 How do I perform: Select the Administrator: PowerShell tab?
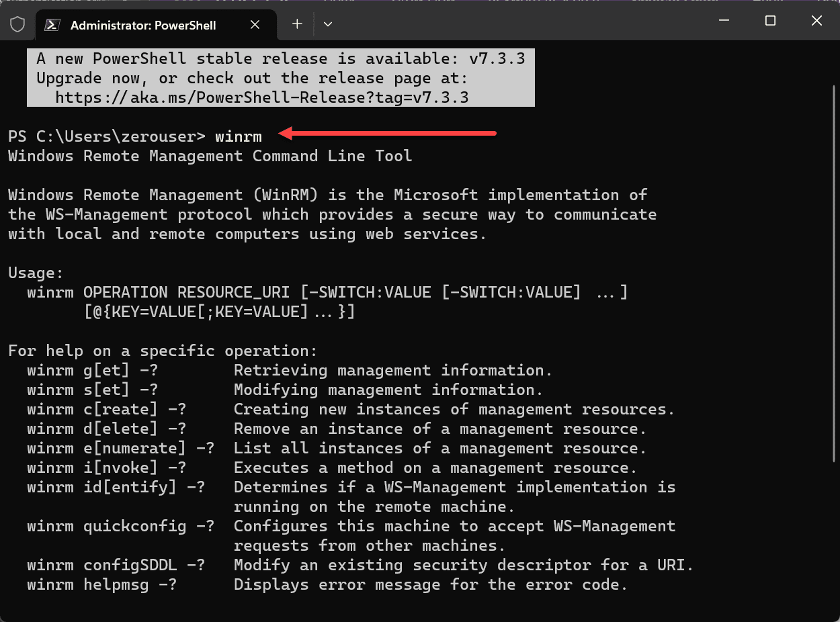(142, 26)
